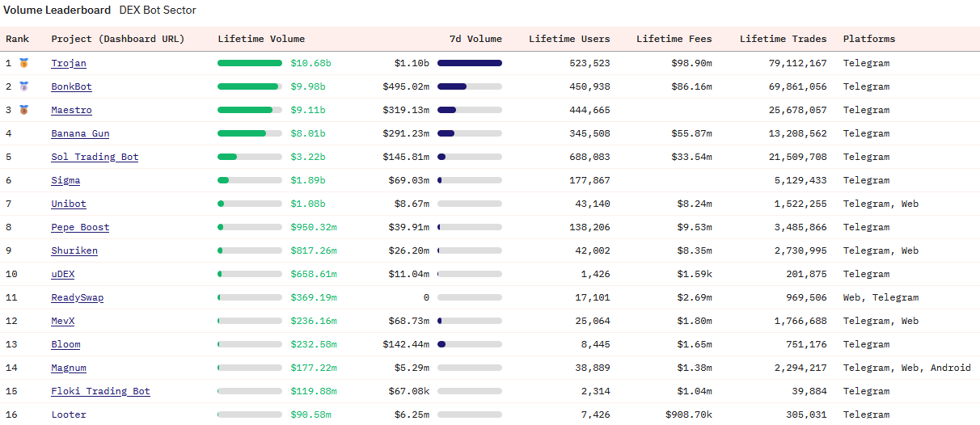Click Trojan's green lifetime volume bar
Image resolution: width=980 pixels, height=425 pixels.
[250, 63]
